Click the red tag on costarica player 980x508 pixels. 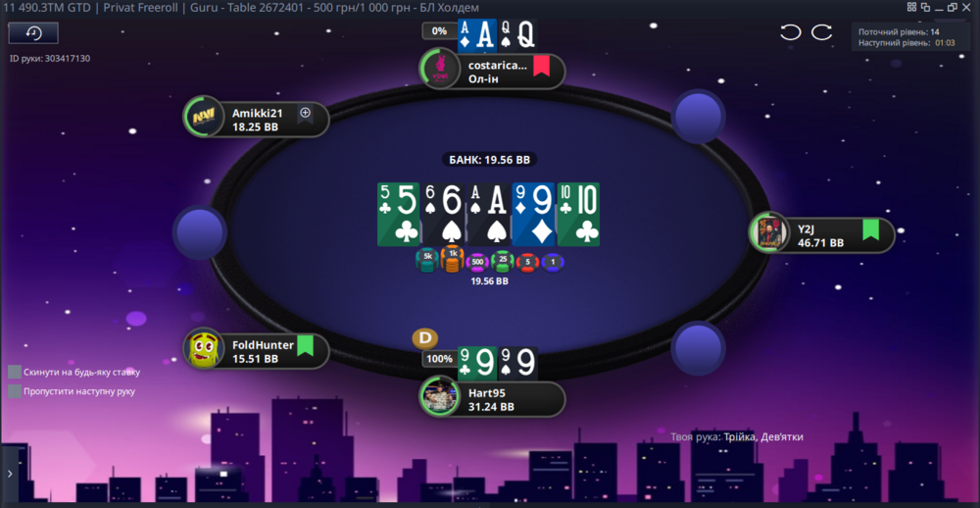point(541,66)
